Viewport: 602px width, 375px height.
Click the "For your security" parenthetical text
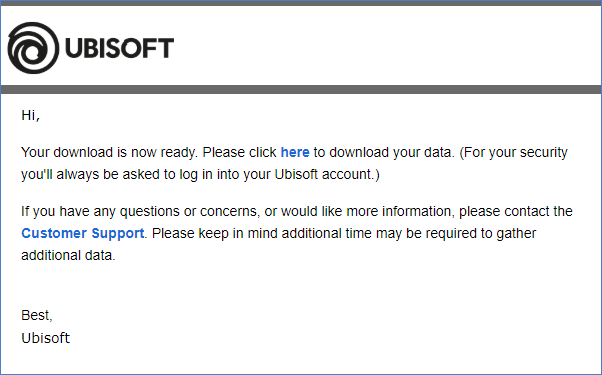(x=513, y=152)
